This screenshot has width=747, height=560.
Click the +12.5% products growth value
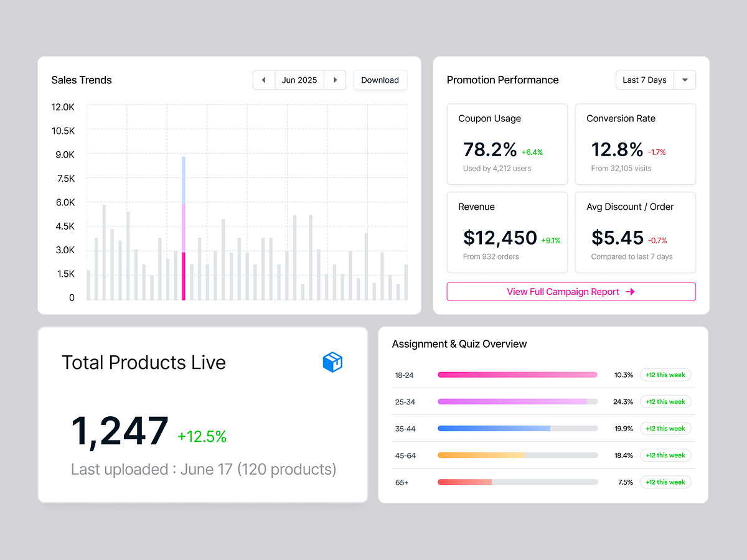[x=202, y=437]
